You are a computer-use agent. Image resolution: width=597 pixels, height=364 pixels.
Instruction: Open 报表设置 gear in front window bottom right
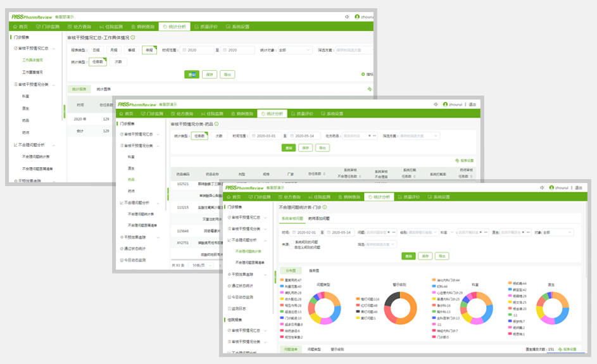tap(560, 349)
